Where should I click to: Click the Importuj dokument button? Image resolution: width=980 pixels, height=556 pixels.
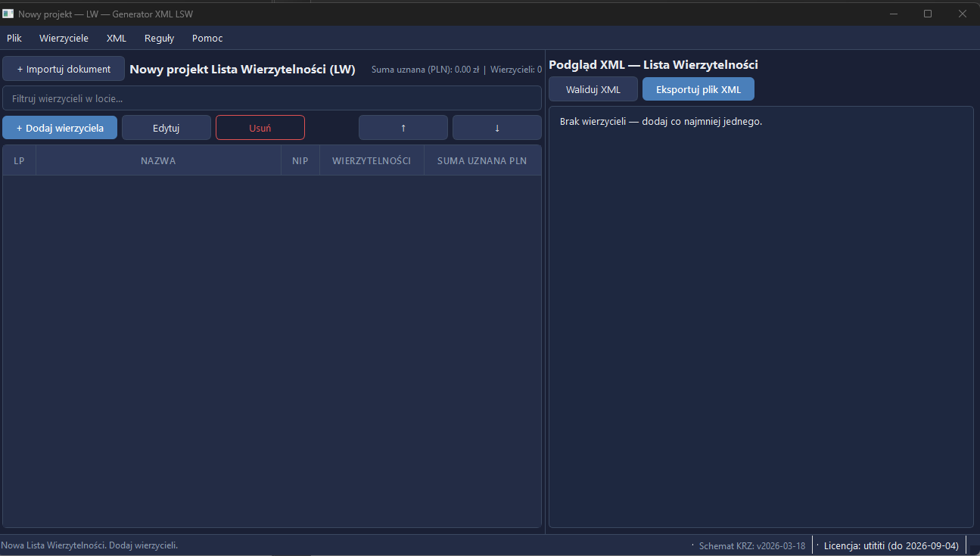(64, 69)
